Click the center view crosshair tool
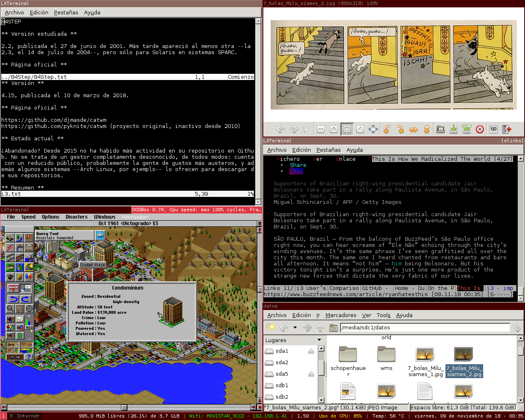This screenshot has width=525, height=420. 30,308
